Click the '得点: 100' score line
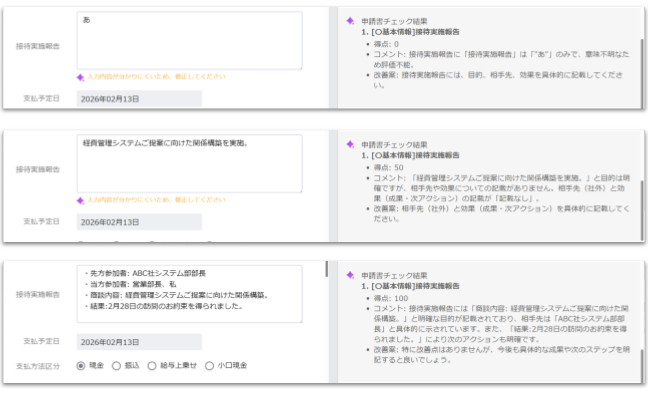 391,298
